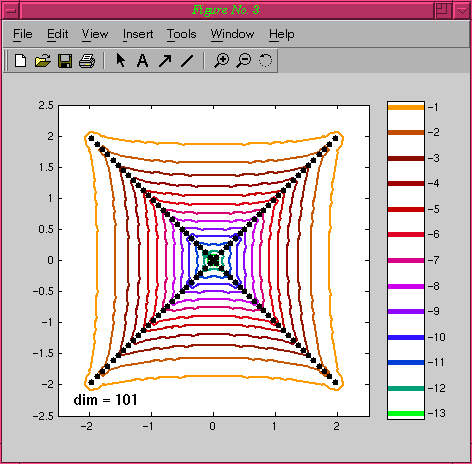
Task: Open the File menu
Action: coord(23,34)
